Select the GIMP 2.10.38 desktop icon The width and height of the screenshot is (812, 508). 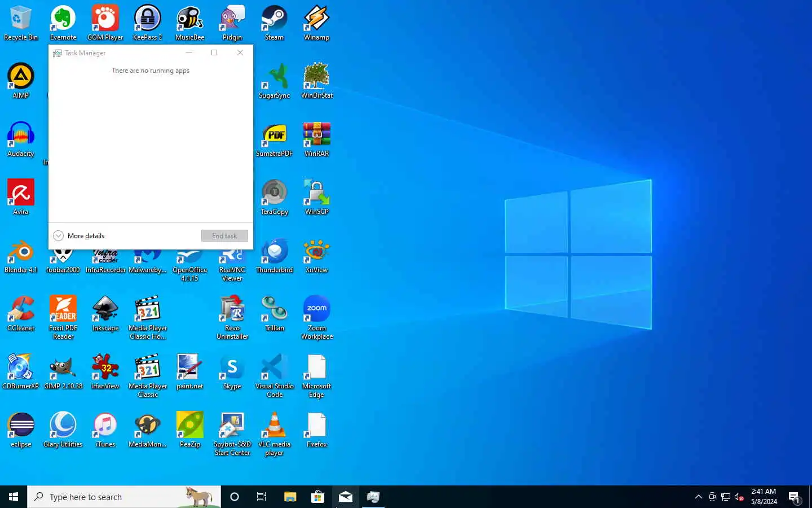(63, 371)
